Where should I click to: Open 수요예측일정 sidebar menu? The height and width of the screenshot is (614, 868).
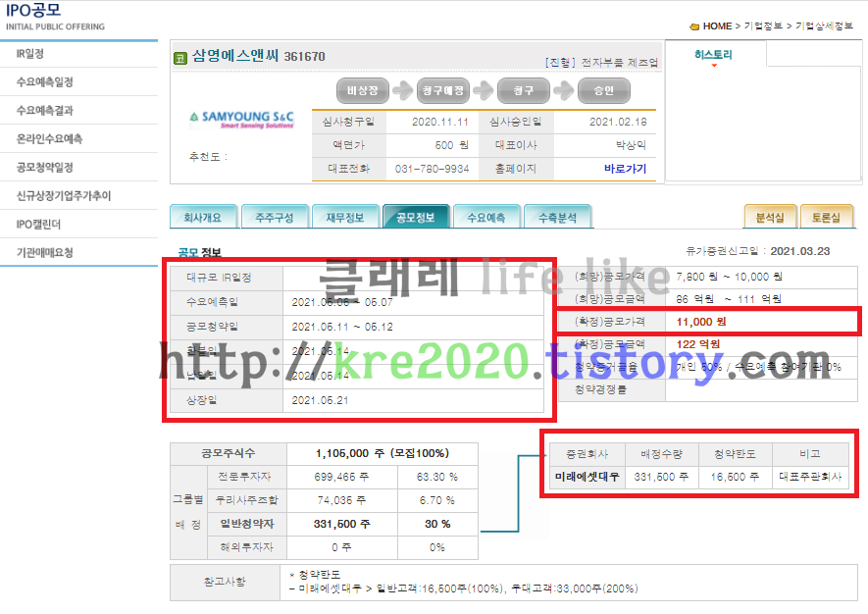pyautogui.click(x=44, y=82)
